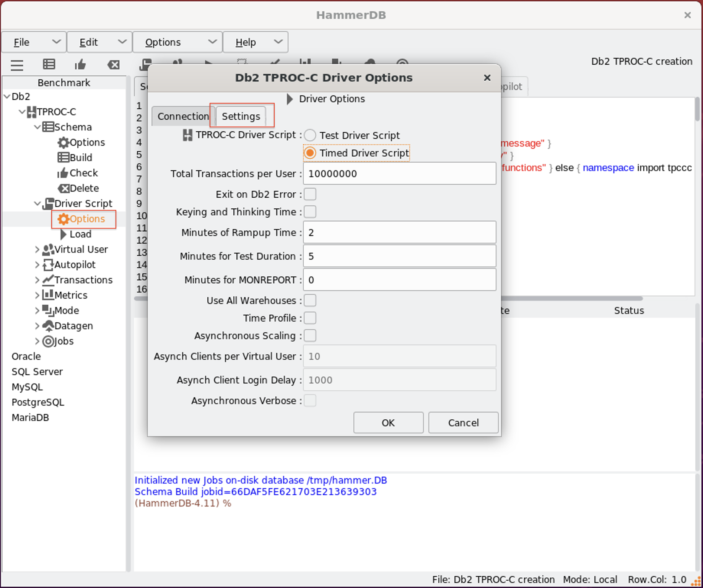
Task: Click the Build table icon
Action: pyautogui.click(x=63, y=158)
